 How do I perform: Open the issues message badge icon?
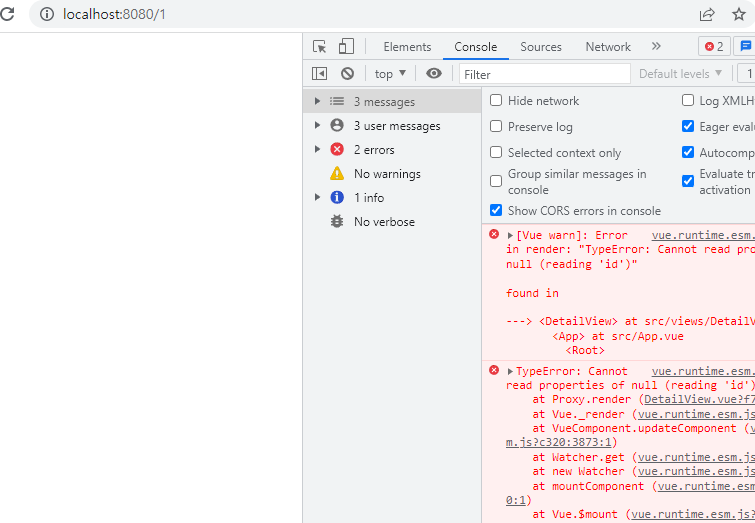(x=745, y=46)
